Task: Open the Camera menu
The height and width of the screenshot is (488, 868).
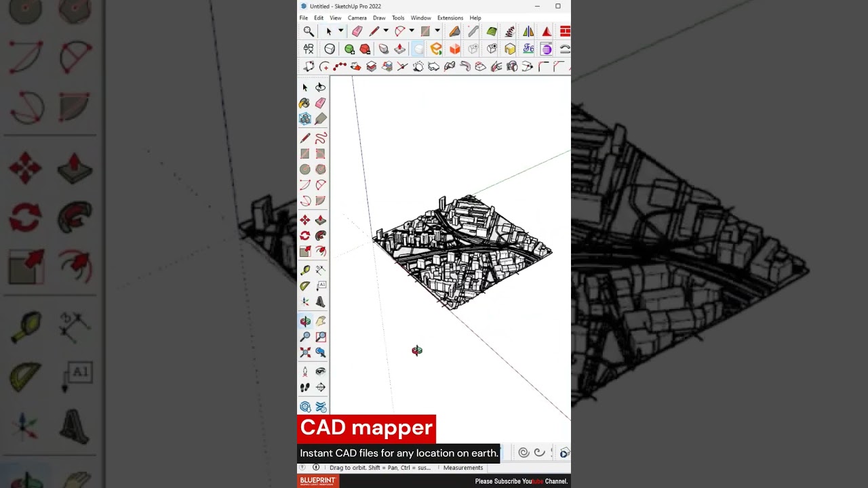Action: [357, 18]
